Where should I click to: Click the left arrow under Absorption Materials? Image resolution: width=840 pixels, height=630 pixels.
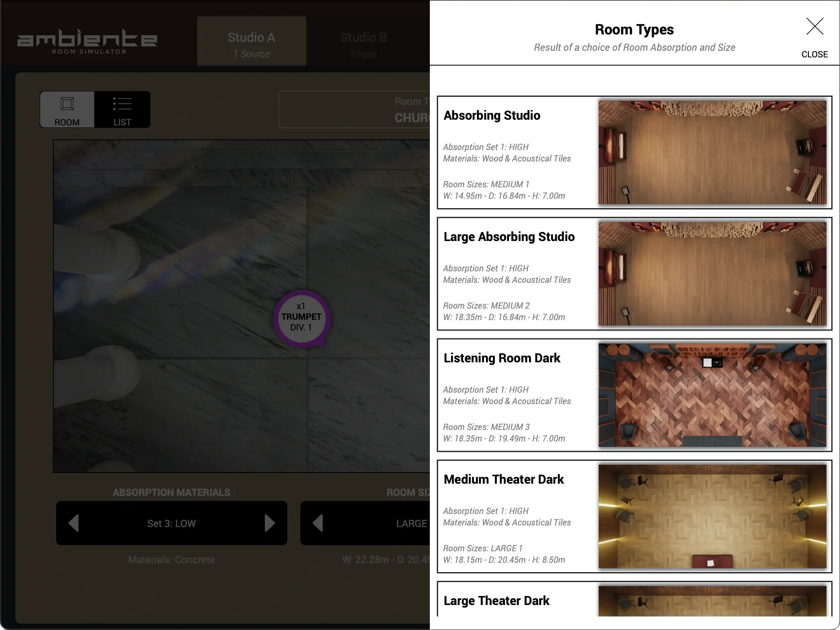tap(74, 523)
